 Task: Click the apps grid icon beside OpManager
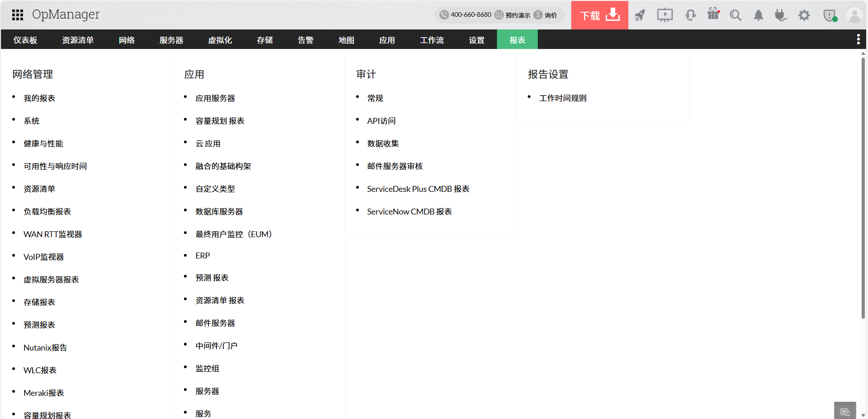[17, 15]
